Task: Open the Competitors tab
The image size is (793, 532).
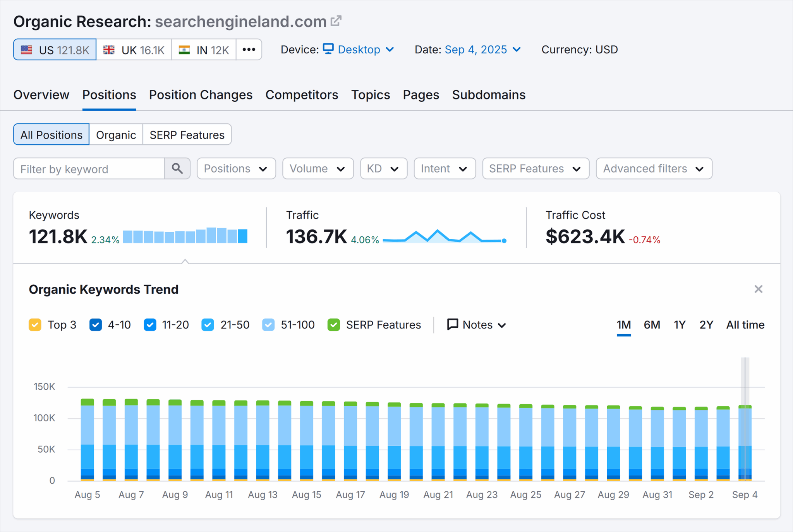Action: pyautogui.click(x=302, y=95)
